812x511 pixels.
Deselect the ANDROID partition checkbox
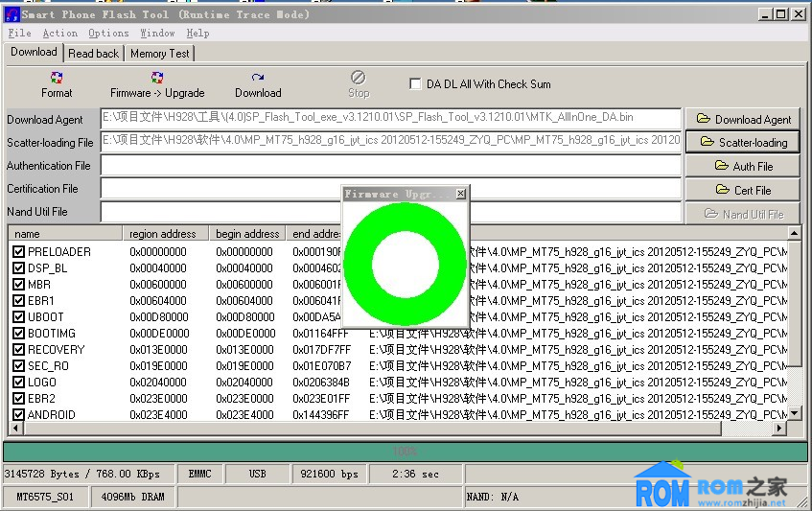(19, 415)
